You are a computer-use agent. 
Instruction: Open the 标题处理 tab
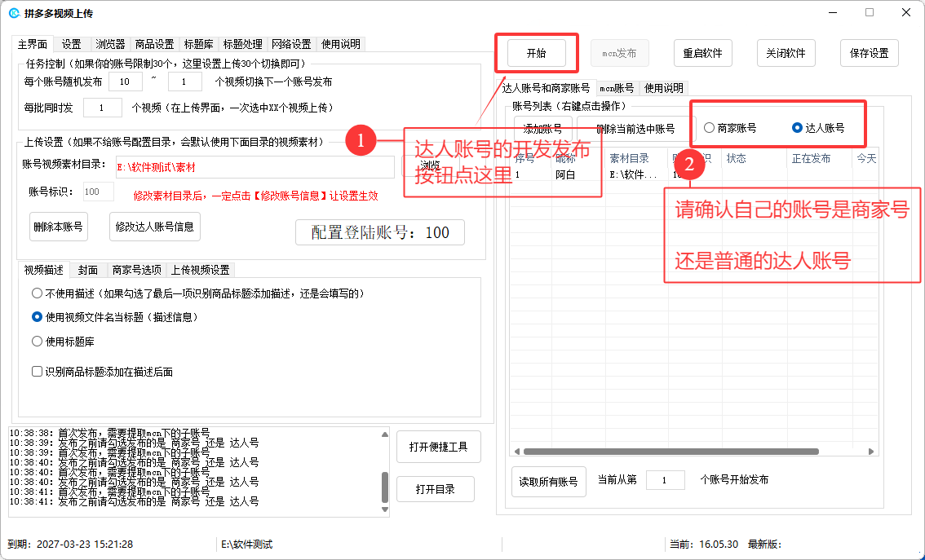(x=242, y=44)
